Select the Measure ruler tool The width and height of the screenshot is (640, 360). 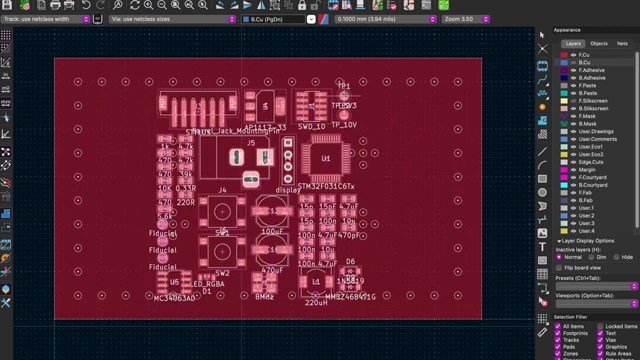[542, 332]
